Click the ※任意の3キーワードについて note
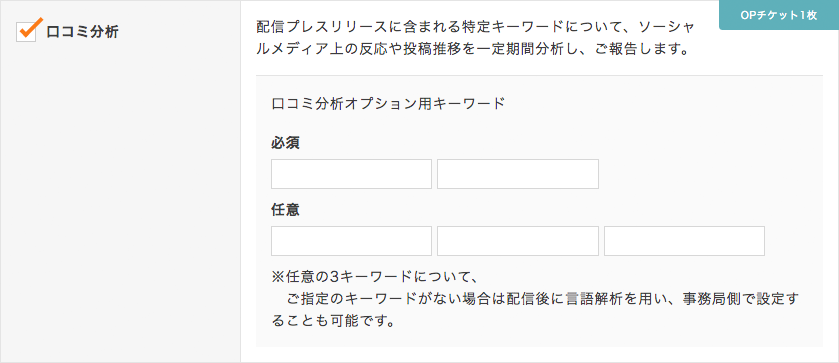The height and width of the screenshot is (363, 839). point(374,278)
